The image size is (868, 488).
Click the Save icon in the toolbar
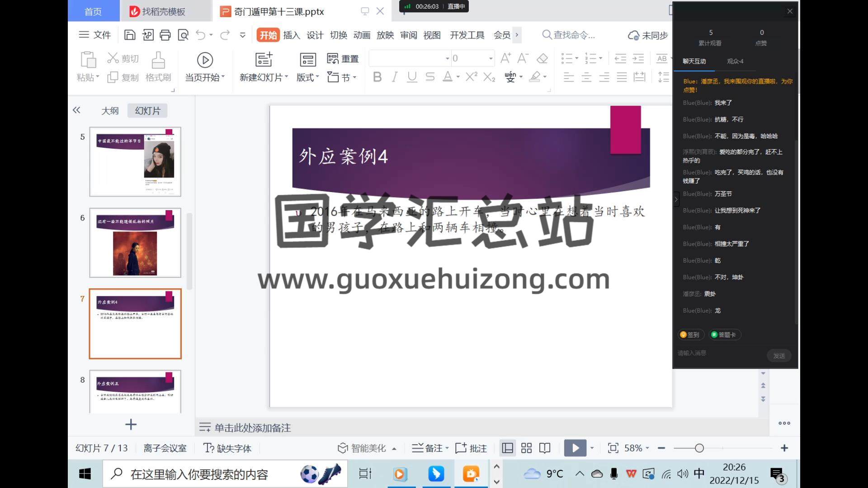(130, 35)
